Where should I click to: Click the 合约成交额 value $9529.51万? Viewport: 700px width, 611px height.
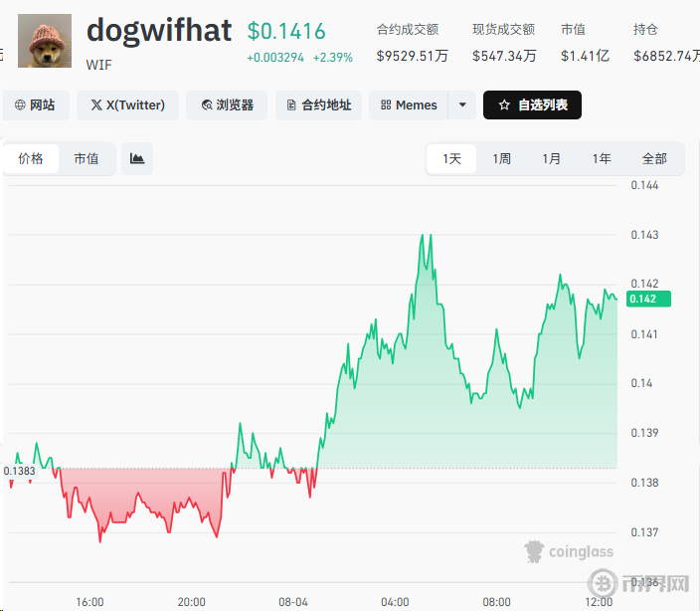point(412,56)
